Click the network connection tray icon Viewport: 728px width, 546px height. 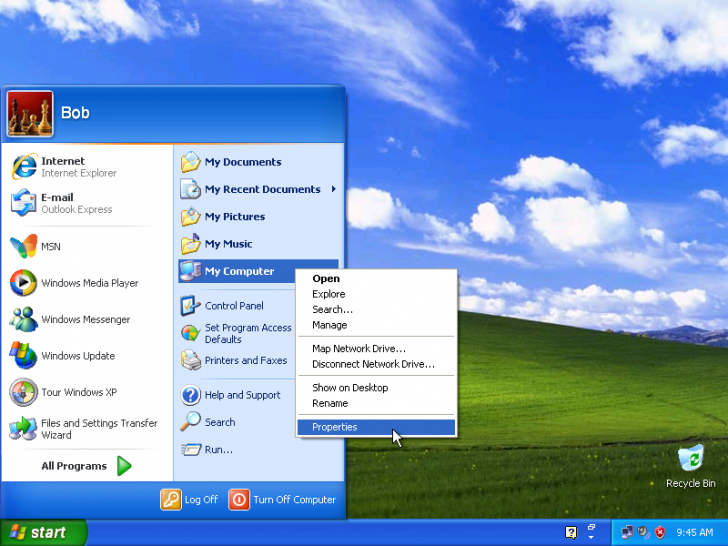pyautogui.click(x=628, y=532)
